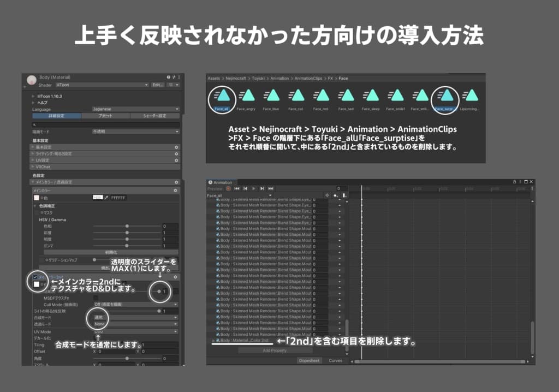This screenshot has height=392, width=559.
Task: Click the FFFFFF hex color field
Action: (118, 198)
